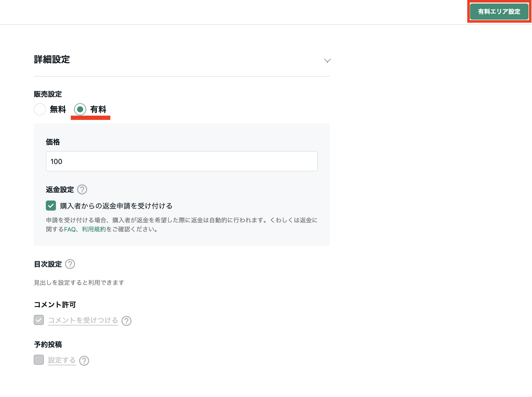Select the 無料 radio button
This screenshot has width=532, height=397.
pos(40,109)
